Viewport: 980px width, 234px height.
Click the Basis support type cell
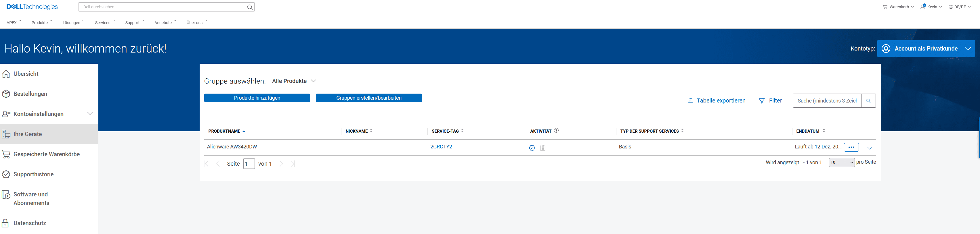pos(625,147)
